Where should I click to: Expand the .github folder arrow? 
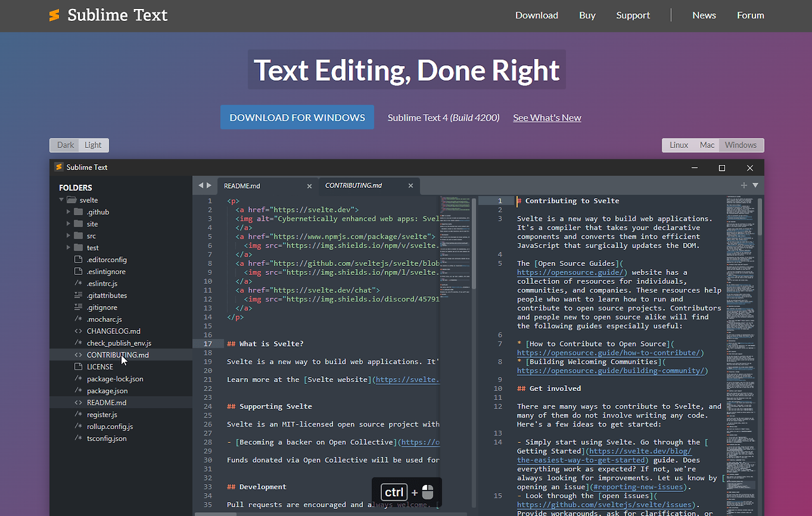pyautogui.click(x=69, y=212)
